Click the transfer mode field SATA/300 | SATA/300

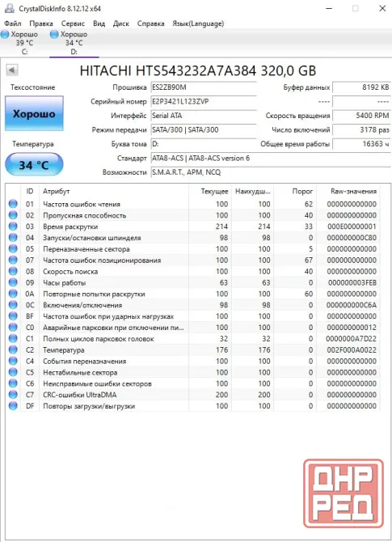(204, 130)
